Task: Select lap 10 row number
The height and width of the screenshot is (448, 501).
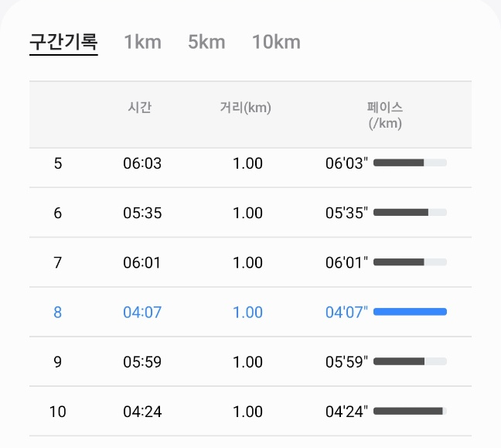Action: click(58, 412)
